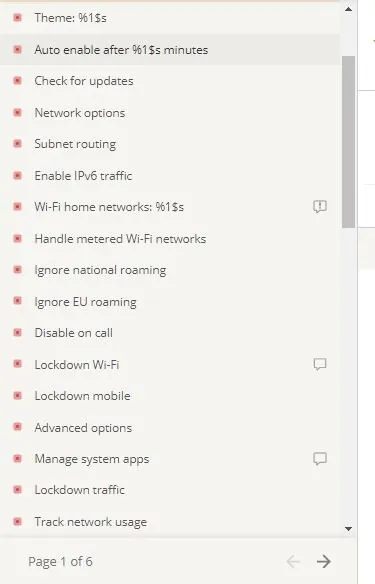Go to next page arrow
Image resolution: width=375 pixels, height=584 pixels.
pos(324,561)
